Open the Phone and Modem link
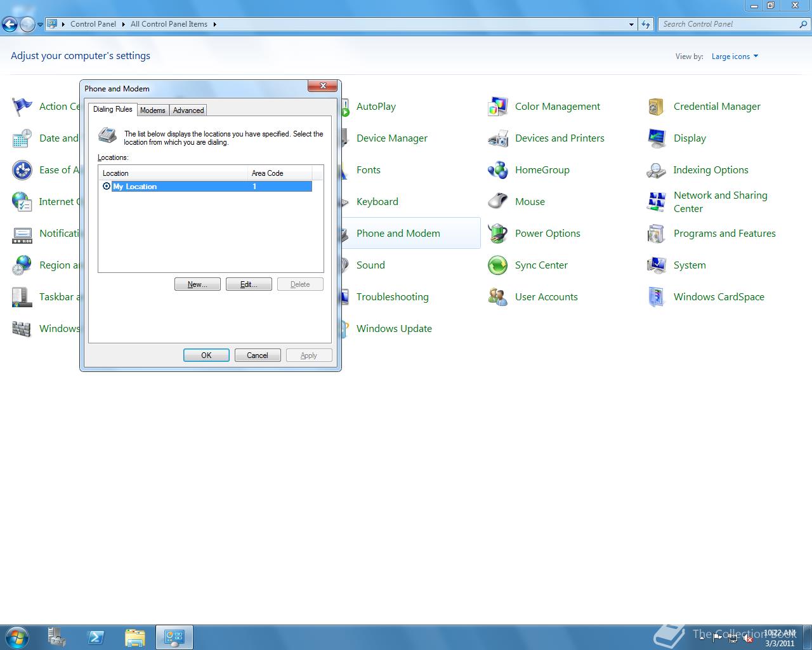812x650 pixels. (x=398, y=234)
